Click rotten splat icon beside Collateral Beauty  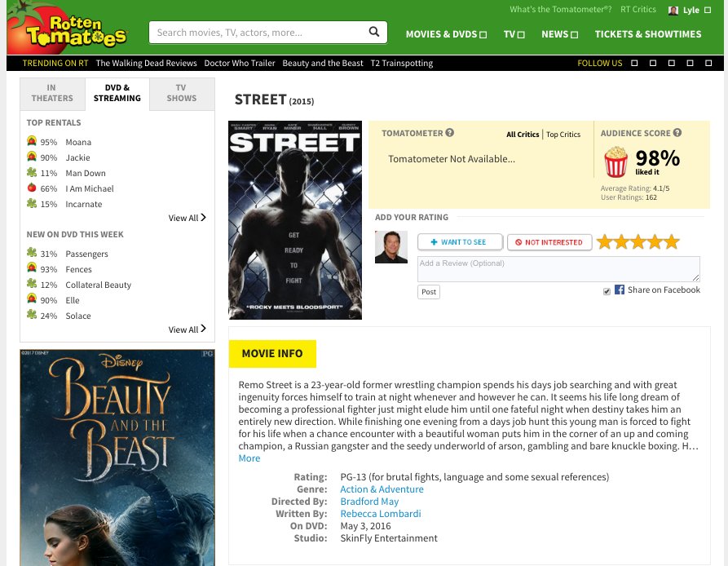click(32, 284)
